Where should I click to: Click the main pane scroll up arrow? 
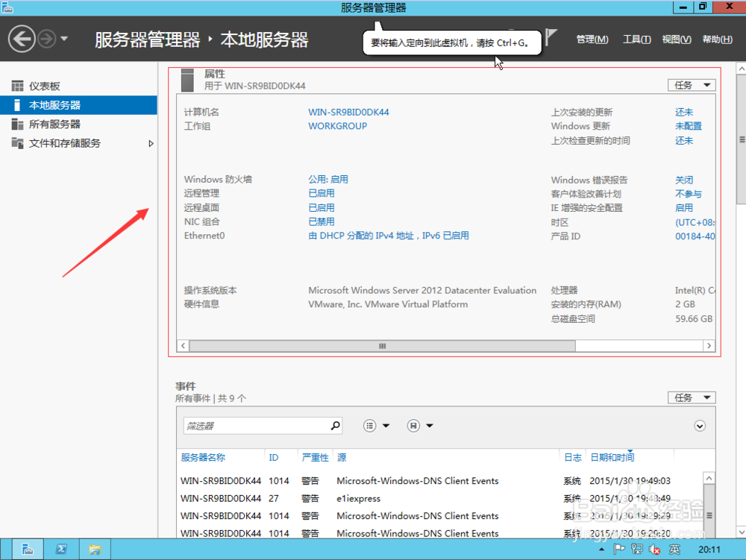(742, 69)
